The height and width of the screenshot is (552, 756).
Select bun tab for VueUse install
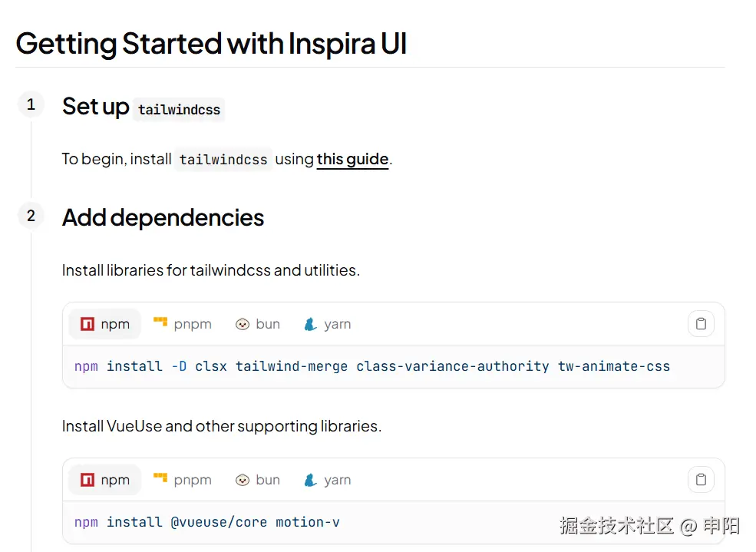pyautogui.click(x=258, y=480)
